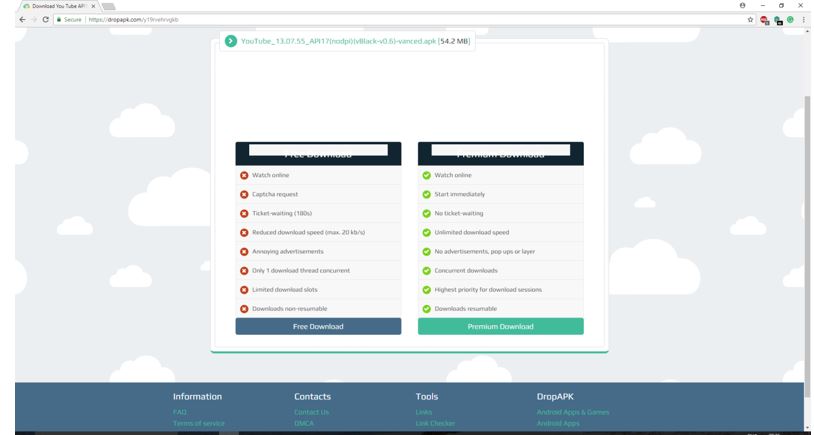Close the Download You Tube browser tab
This screenshot has height=435, width=814.
click(93, 6)
